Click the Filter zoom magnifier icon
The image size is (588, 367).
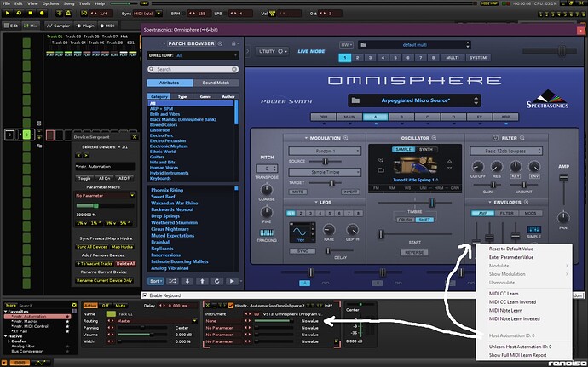522,138
